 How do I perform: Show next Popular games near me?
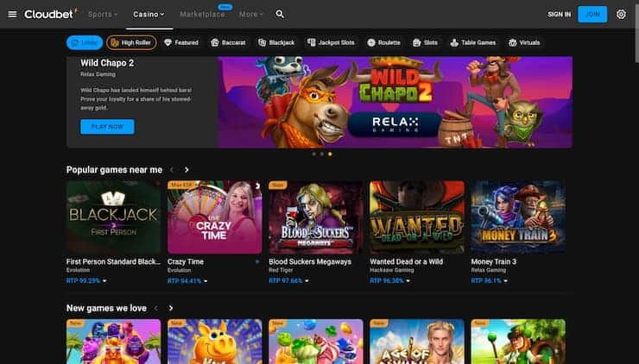coord(187,170)
